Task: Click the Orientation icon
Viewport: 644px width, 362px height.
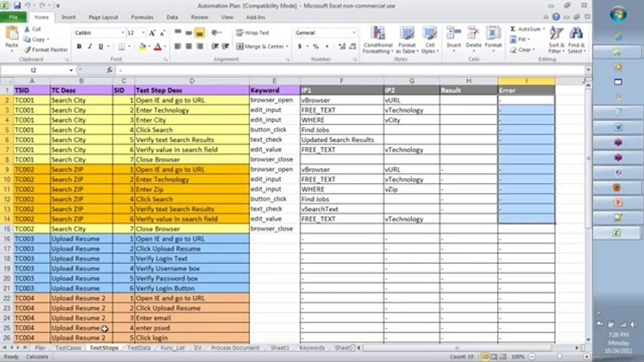Action: [x=215, y=33]
